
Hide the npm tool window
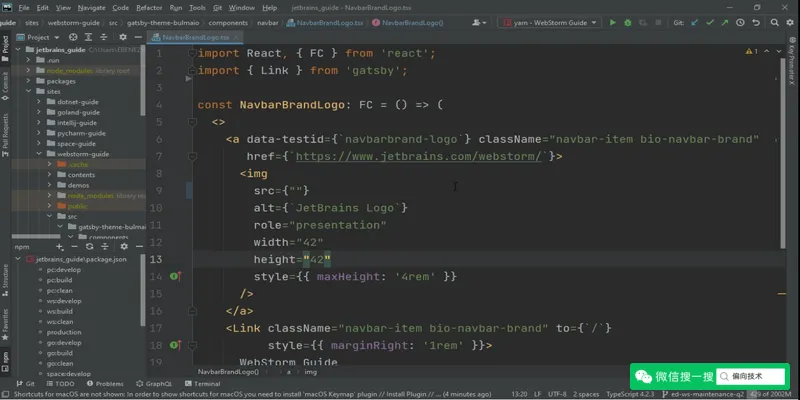139,246
